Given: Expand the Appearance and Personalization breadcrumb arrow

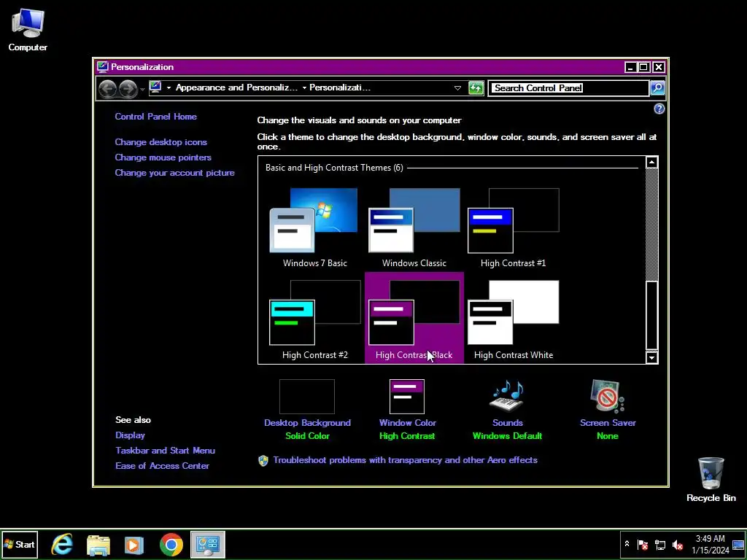Looking at the screenshot, I should coord(304,88).
